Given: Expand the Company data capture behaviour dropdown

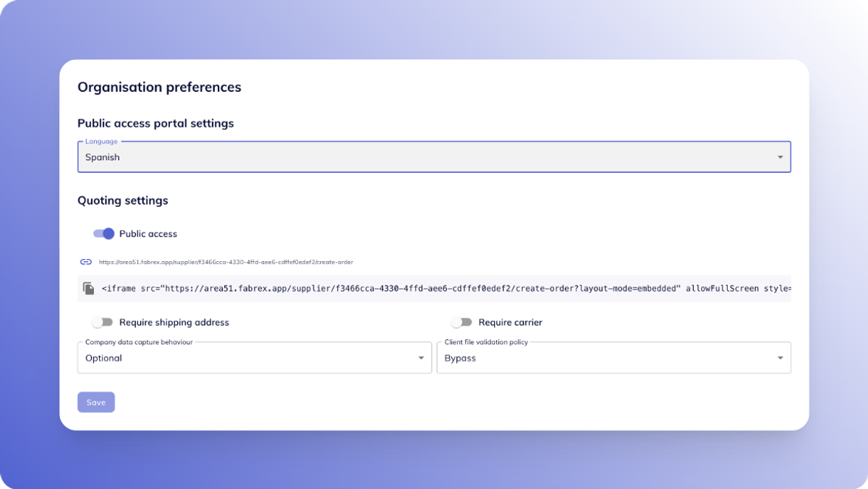Looking at the screenshot, I should [x=255, y=358].
